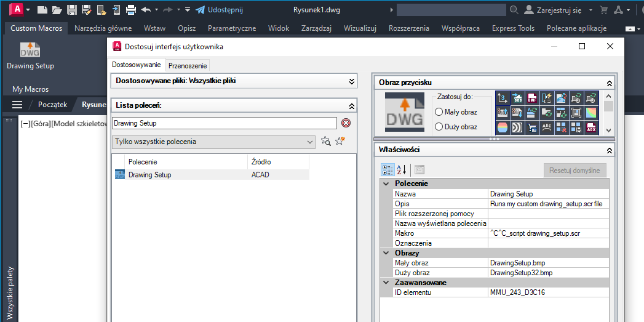Click the Plot printer icon
The height and width of the screenshot is (322, 644).
coord(131,9)
